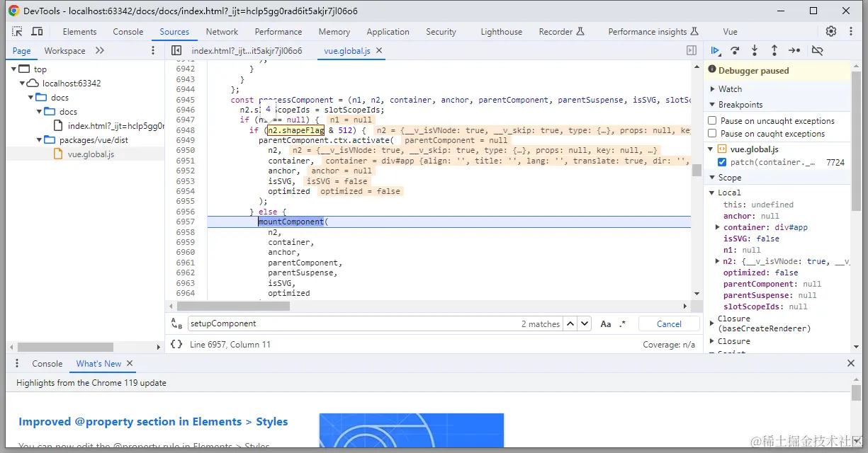Pretty print the source with braces icon

(x=176, y=344)
